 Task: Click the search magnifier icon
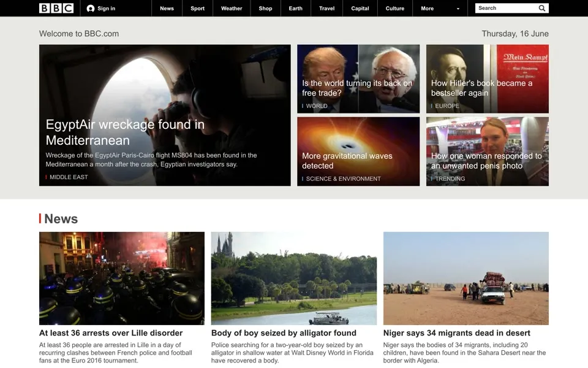point(542,8)
